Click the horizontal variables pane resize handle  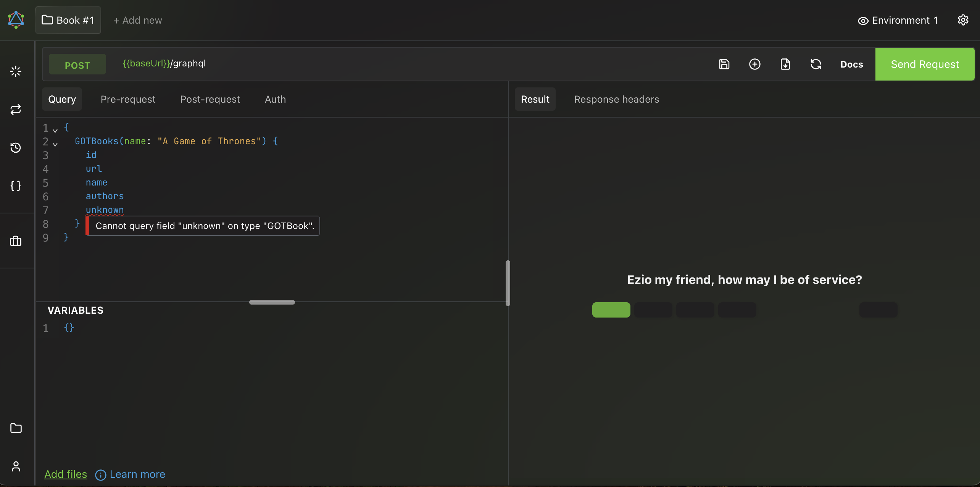coord(272,302)
